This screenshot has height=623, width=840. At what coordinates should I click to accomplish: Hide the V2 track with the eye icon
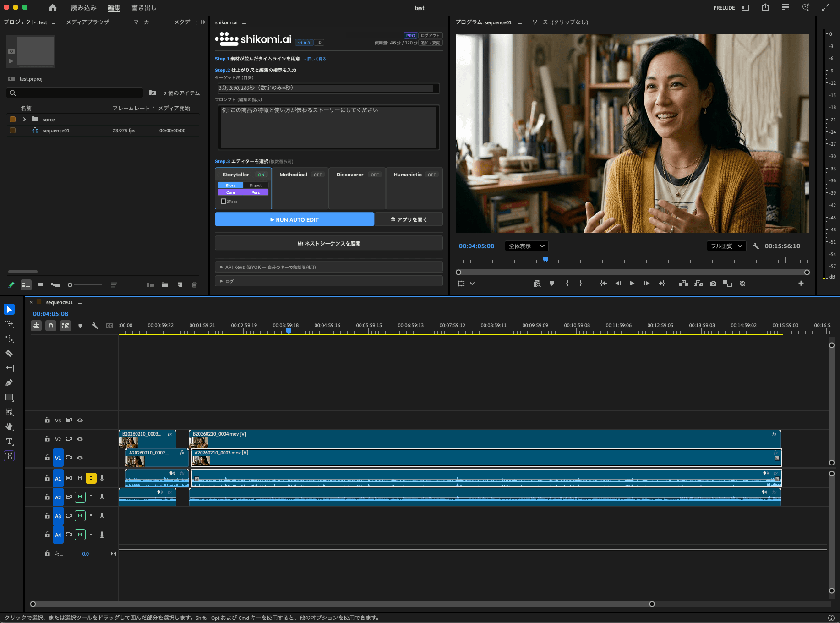(x=80, y=439)
